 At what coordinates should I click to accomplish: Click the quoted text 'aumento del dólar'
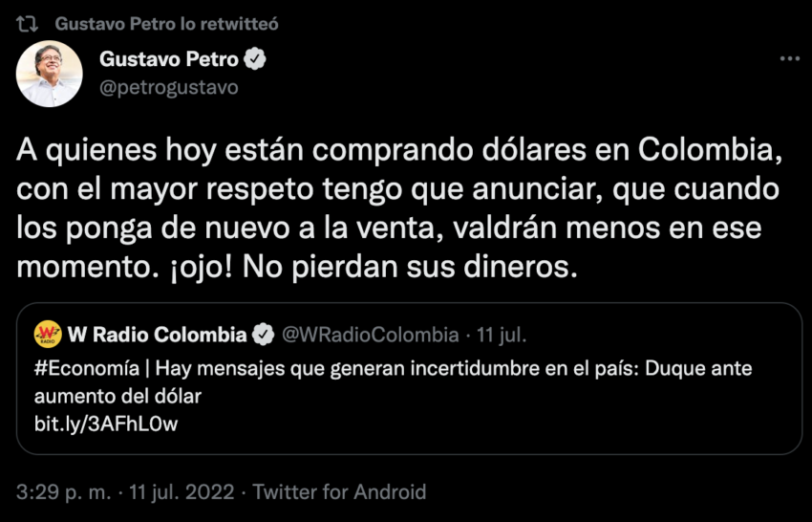[118, 397]
